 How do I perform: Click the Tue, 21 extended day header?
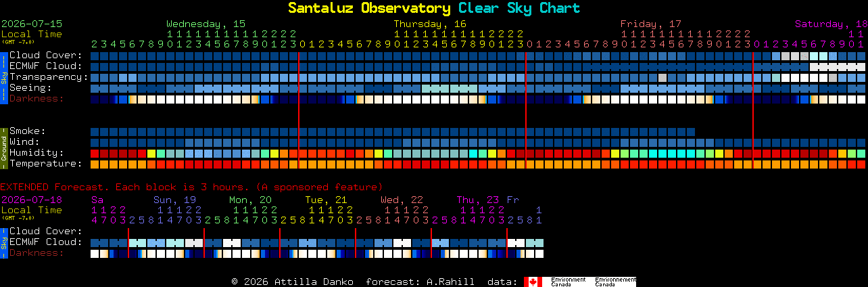pos(326,200)
